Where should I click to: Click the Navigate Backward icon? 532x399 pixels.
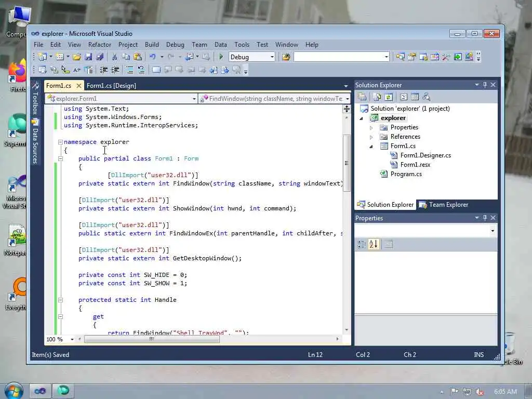click(189, 57)
